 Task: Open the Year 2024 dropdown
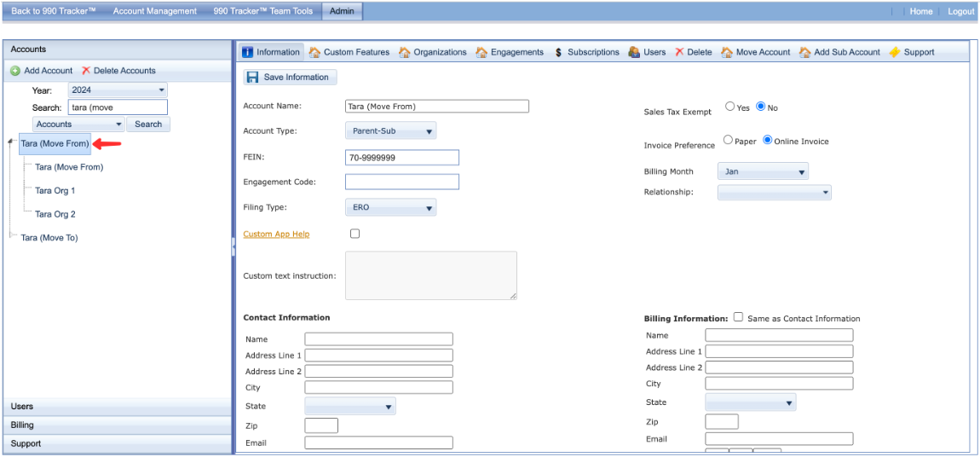[x=118, y=90]
